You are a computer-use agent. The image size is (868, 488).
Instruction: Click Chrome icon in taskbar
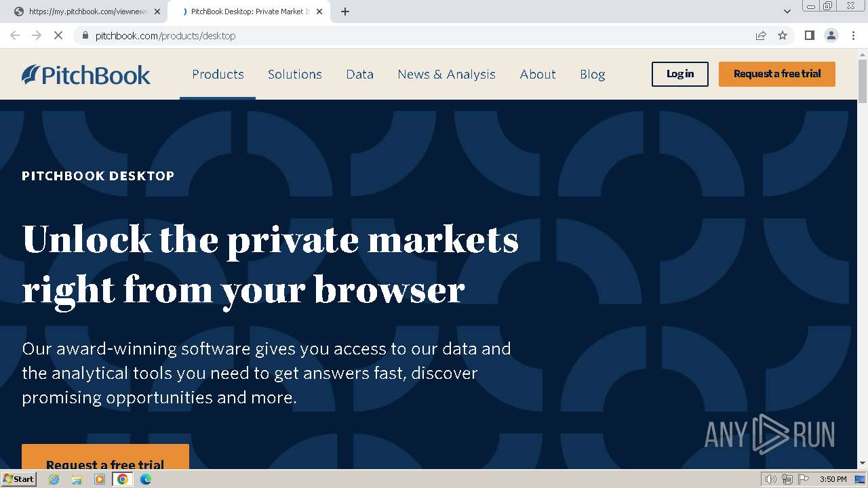(x=123, y=479)
